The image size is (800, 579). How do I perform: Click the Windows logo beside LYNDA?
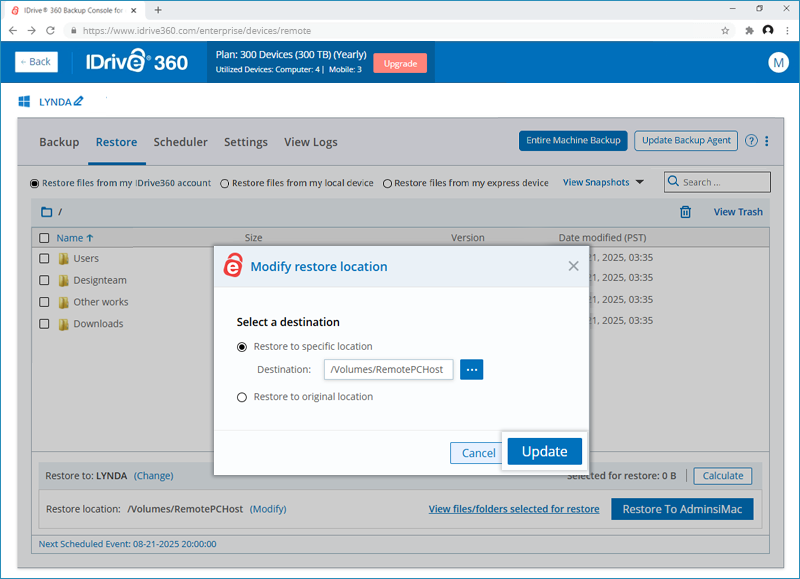coord(24,102)
